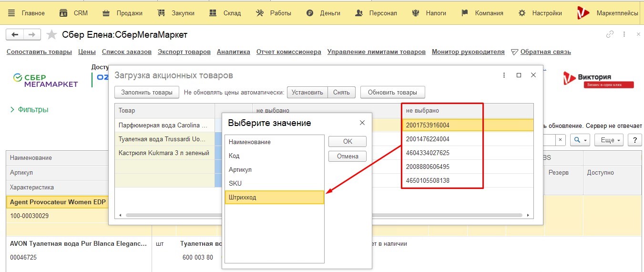
Task: Select Артикул in the value list
Action: [x=274, y=169]
